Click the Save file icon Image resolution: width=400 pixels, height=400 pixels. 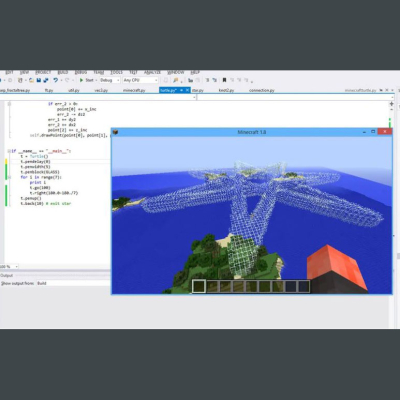pyautogui.click(x=39, y=80)
